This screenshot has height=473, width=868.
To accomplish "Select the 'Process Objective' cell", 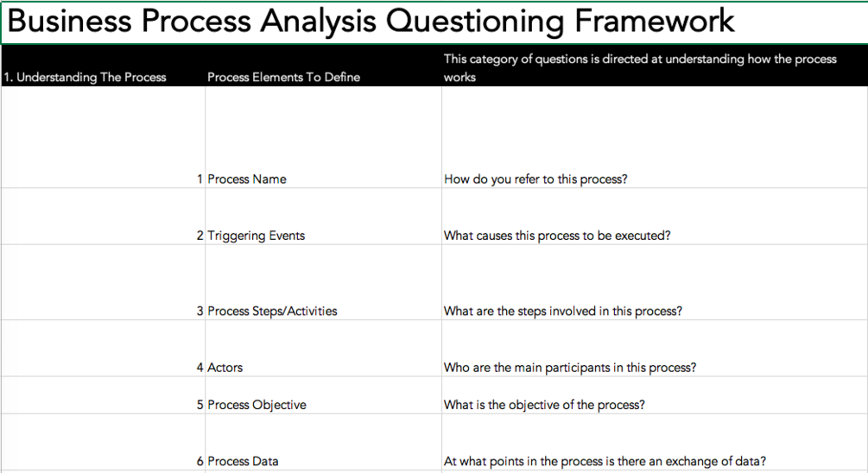I will click(257, 404).
